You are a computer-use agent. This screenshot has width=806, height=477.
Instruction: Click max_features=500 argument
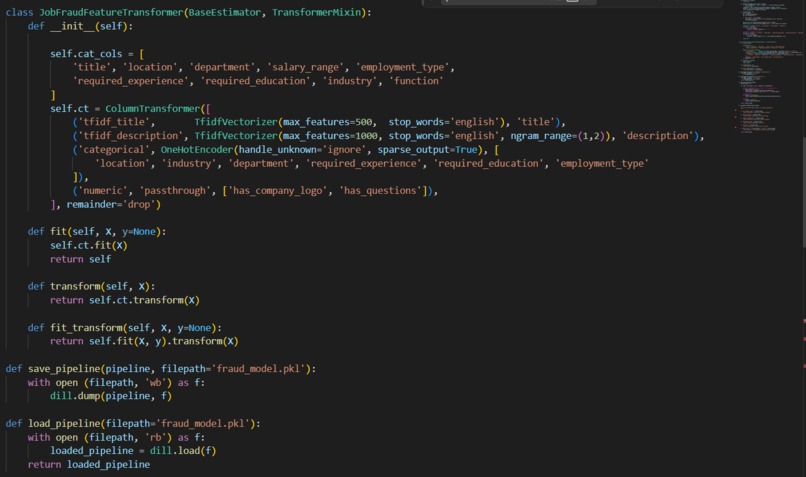pyautogui.click(x=327, y=122)
